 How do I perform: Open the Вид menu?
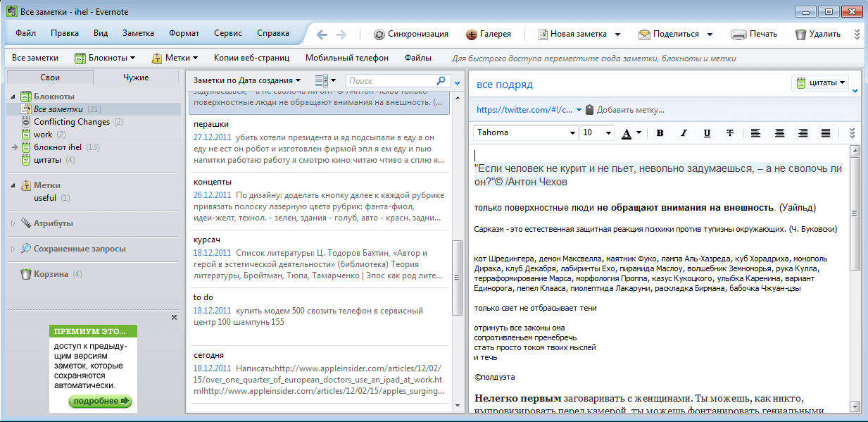pyautogui.click(x=101, y=33)
